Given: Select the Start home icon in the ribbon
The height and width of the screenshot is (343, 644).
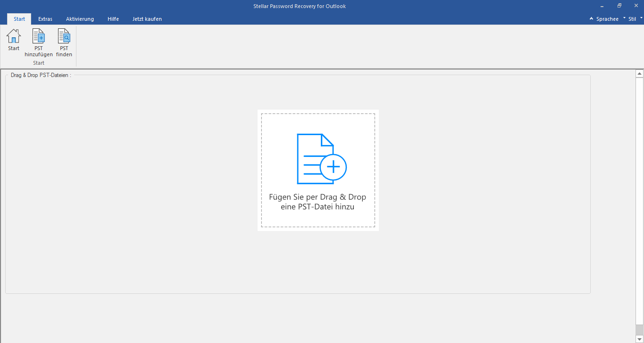Looking at the screenshot, I should click(13, 35).
